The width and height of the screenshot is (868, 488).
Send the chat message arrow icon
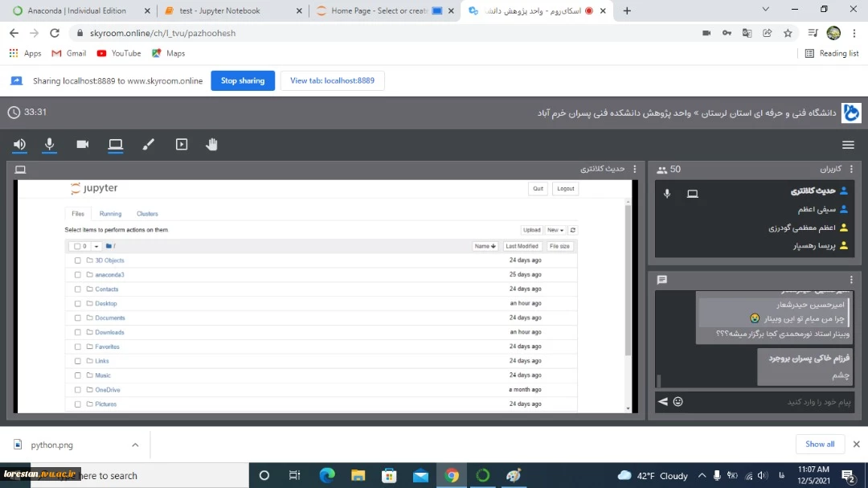pyautogui.click(x=662, y=402)
